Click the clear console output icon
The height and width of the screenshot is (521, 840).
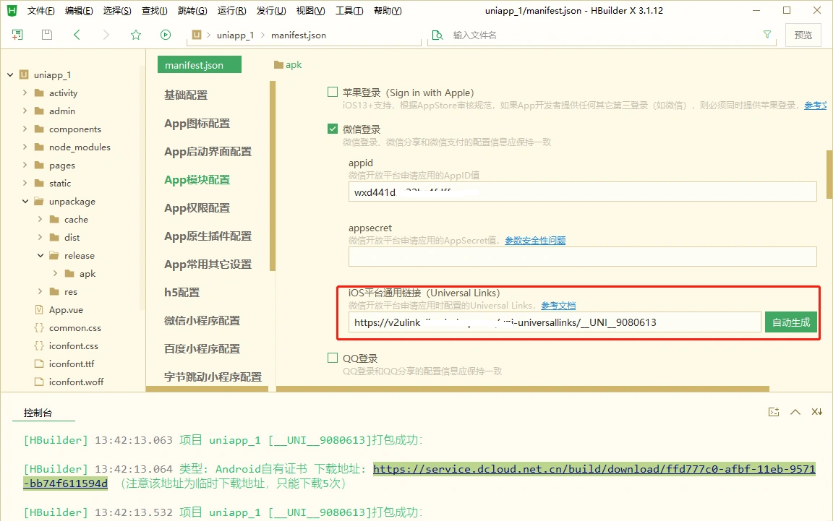coord(817,412)
